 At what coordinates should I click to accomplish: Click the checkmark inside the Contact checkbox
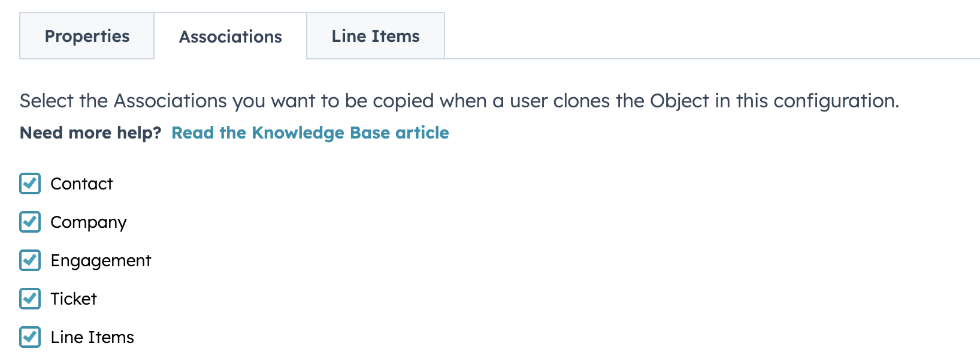coord(29,184)
